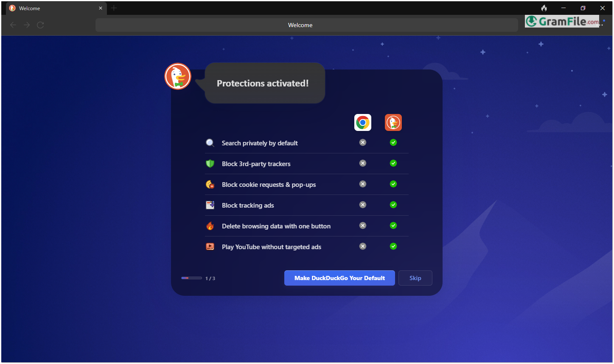Click the flame icon beside Delete browsing data
Screen dimensions: 614x364
click(210, 226)
